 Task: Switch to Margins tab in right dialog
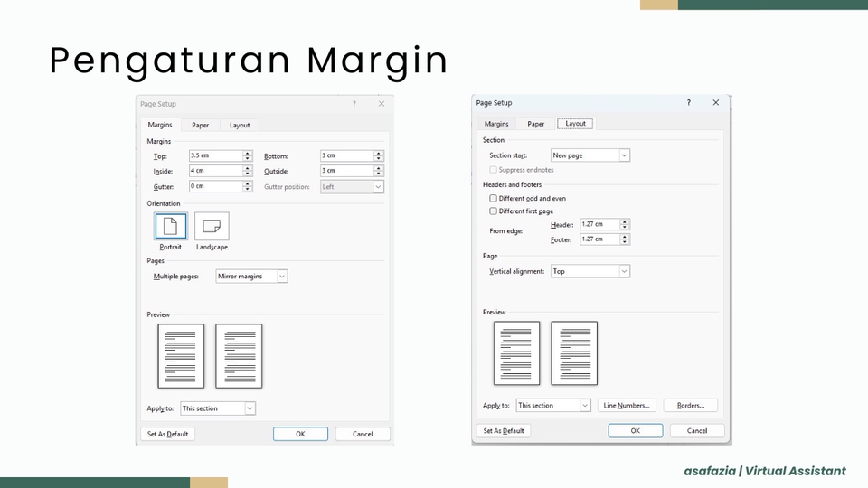coord(496,124)
